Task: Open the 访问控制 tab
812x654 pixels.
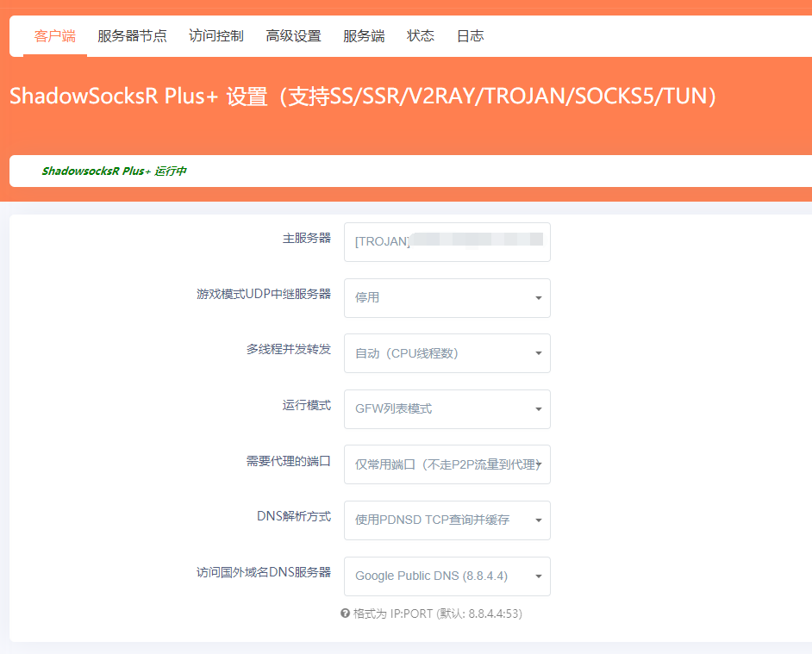Action: (215, 36)
